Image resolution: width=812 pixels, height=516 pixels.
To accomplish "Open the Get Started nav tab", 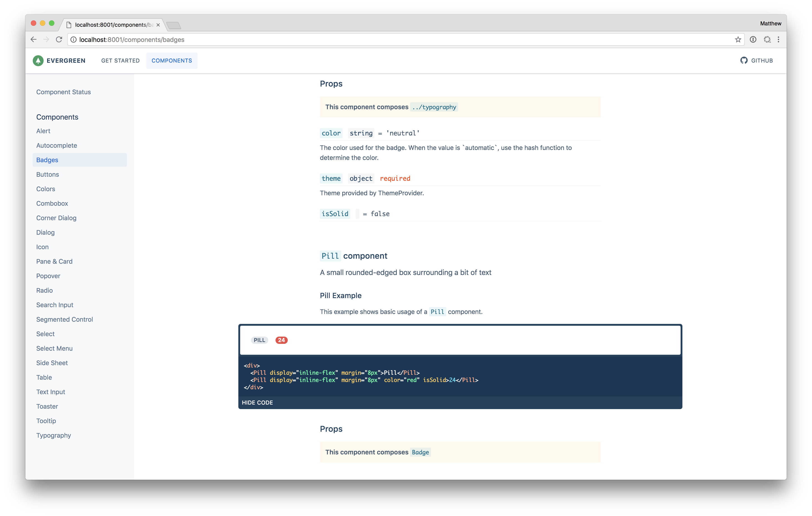I will pyautogui.click(x=120, y=61).
